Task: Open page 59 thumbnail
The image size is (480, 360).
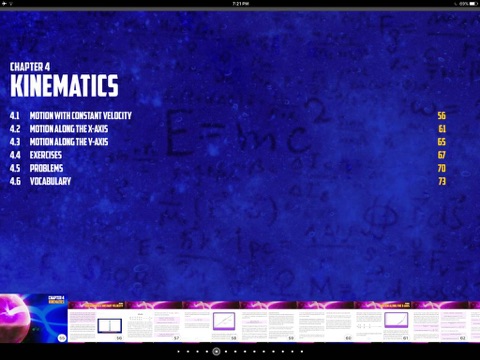Action: 268,322
